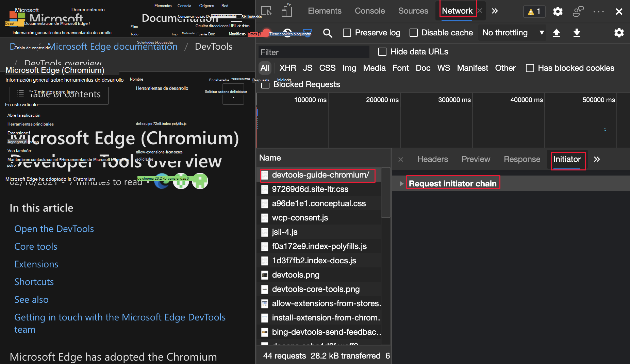Select the f0a172e9.index-polyfills.js request
This screenshot has height=364, width=630.
pos(319,246)
